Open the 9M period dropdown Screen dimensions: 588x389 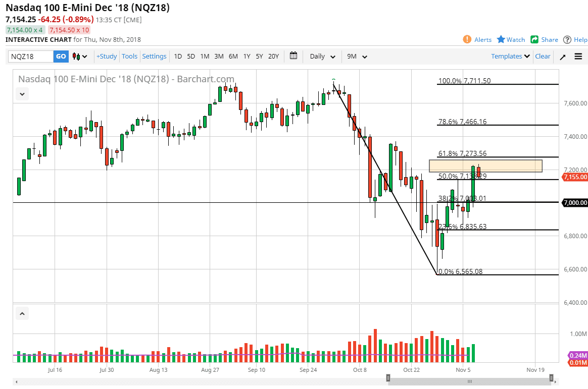click(x=356, y=57)
